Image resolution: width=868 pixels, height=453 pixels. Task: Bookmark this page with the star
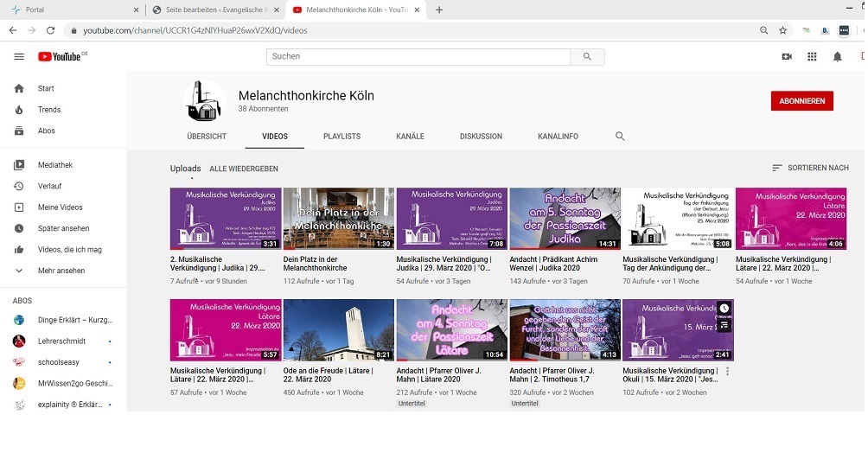click(x=782, y=30)
